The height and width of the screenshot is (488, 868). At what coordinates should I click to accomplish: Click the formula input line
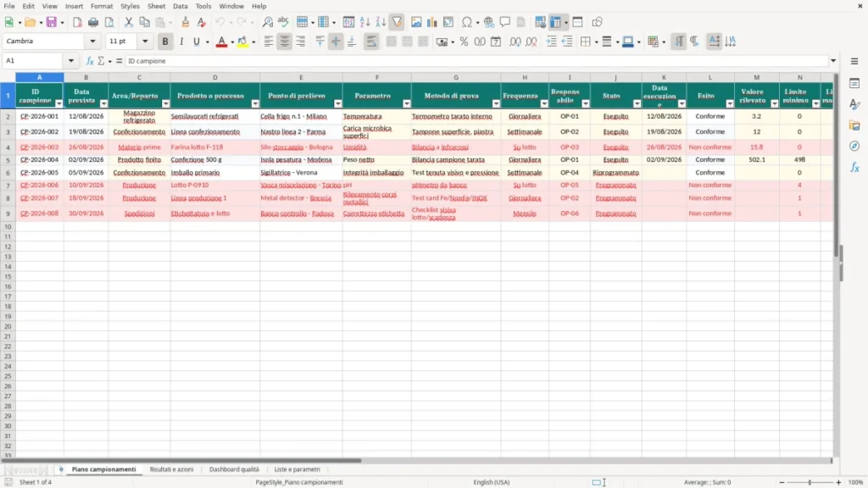coord(477,61)
